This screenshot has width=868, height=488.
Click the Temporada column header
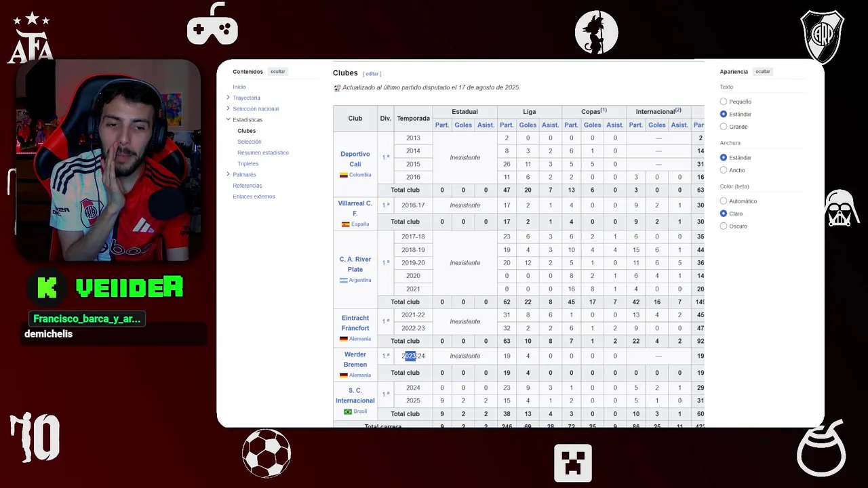[414, 119]
